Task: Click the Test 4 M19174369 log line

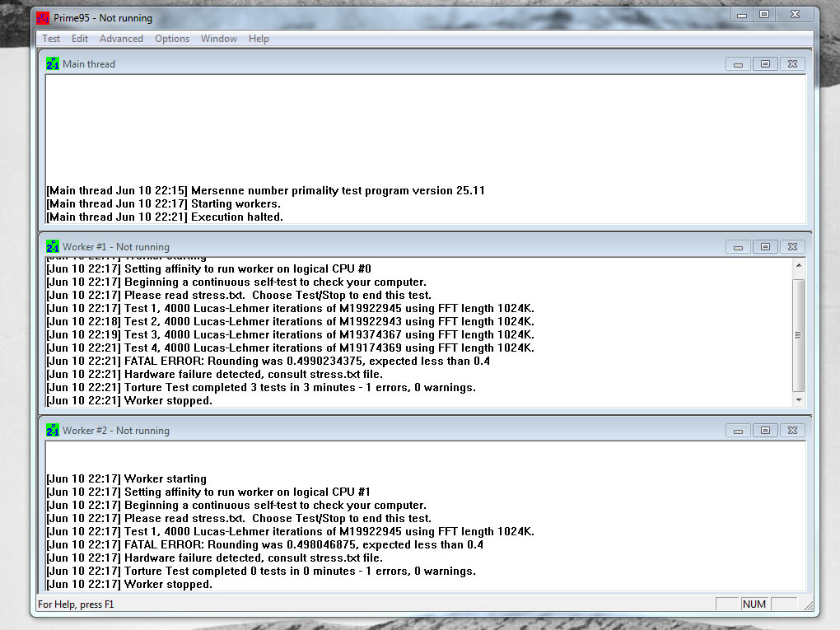Action: pos(291,348)
